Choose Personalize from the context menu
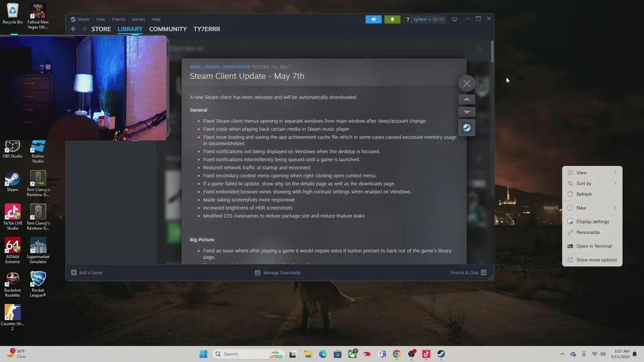This screenshot has width=644, height=362. [x=592, y=232]
